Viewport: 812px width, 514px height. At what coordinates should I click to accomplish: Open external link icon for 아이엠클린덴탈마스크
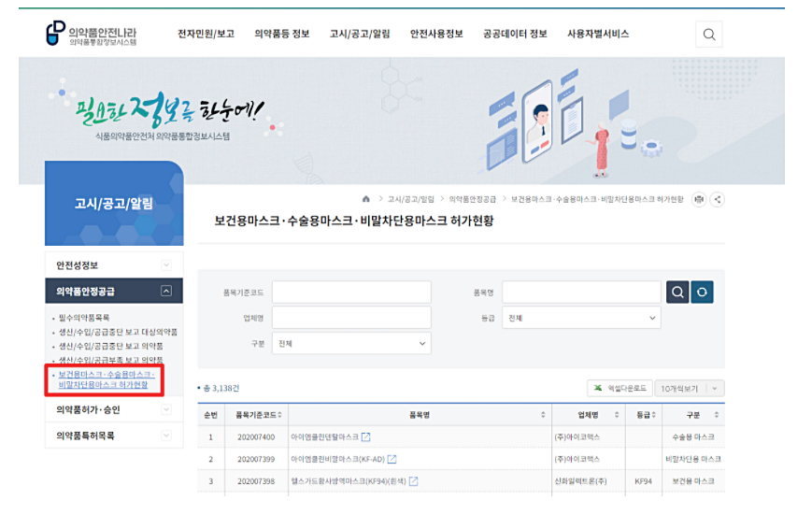[x=366, y=436]
